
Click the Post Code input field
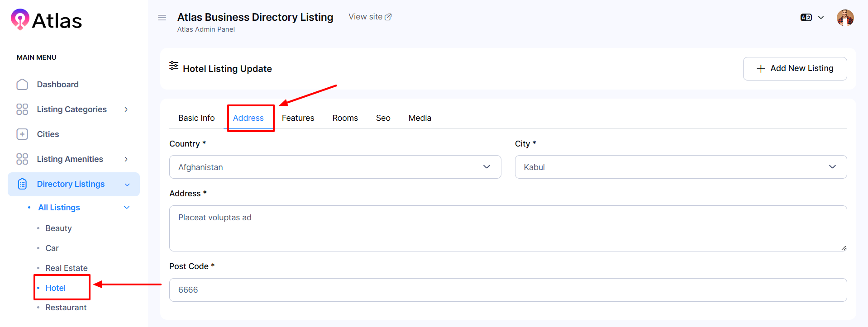(507, 290)
